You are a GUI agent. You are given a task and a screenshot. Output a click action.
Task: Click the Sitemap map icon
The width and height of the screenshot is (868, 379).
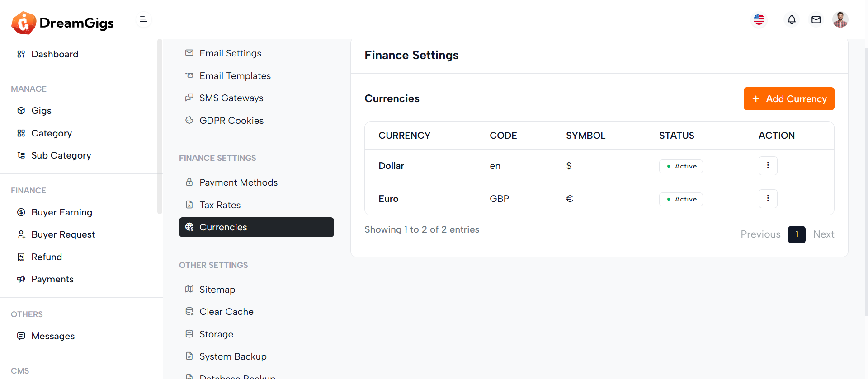pos(189,289)
